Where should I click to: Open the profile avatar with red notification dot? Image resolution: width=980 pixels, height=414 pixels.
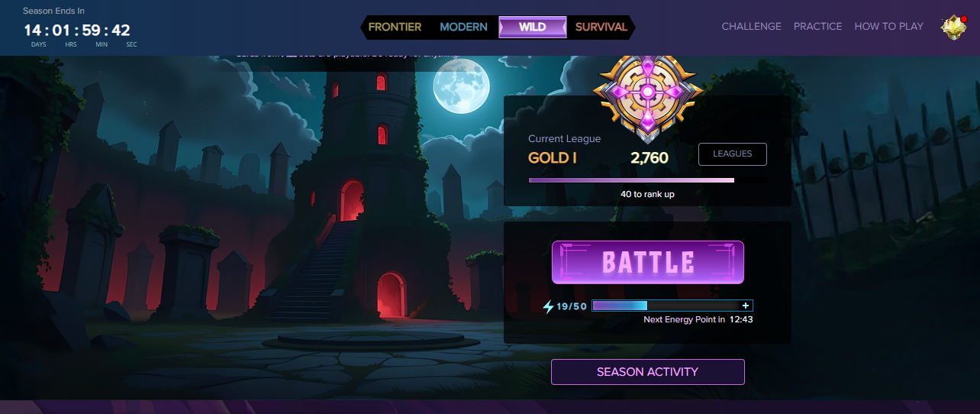(x=953, y=27)
